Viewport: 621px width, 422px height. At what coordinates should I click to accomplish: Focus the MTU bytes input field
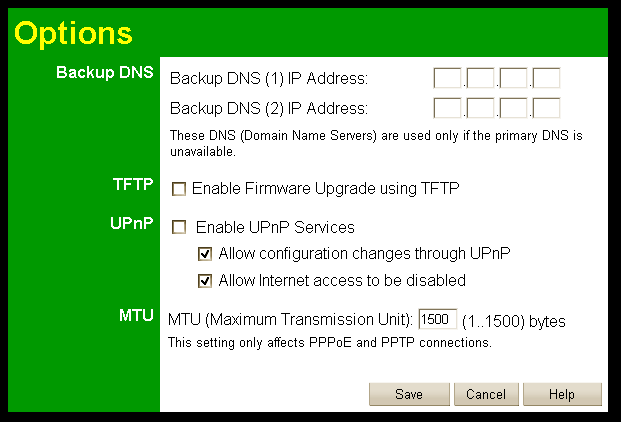coord(437,320)
